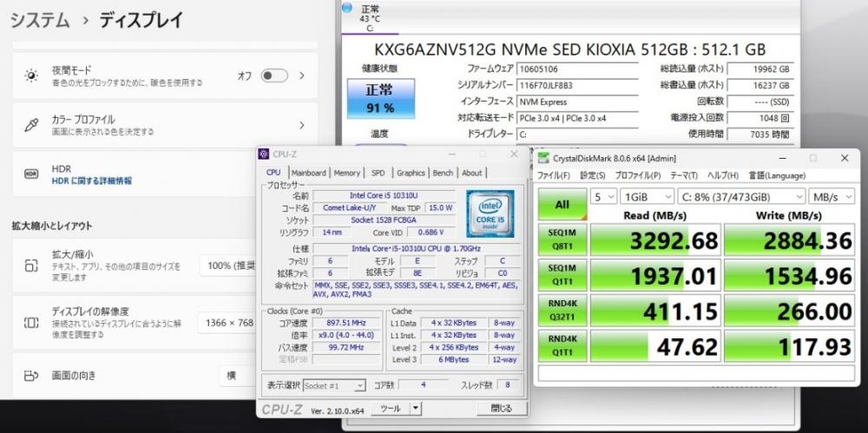Open プロファイル(P) menu in CrystalDiskMark
The height and width of the screenshot is (433, 868).
click(x=638, y=175)
